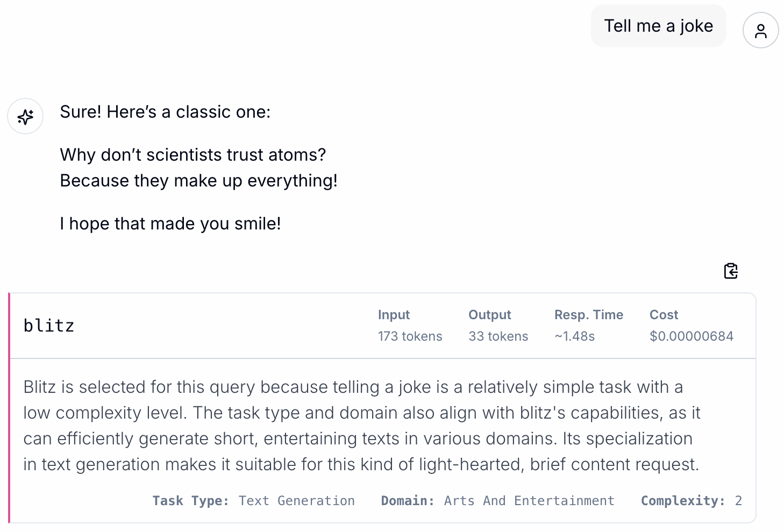Select the "Arts And Entertainment" domain tag

click(x=529, y=501)
